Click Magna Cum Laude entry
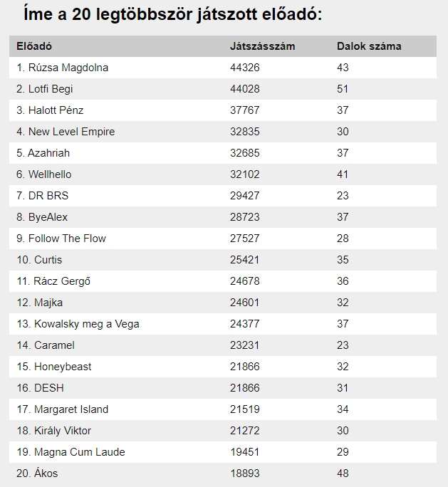This screenshot has height=487, width=448. pos(71,452)
